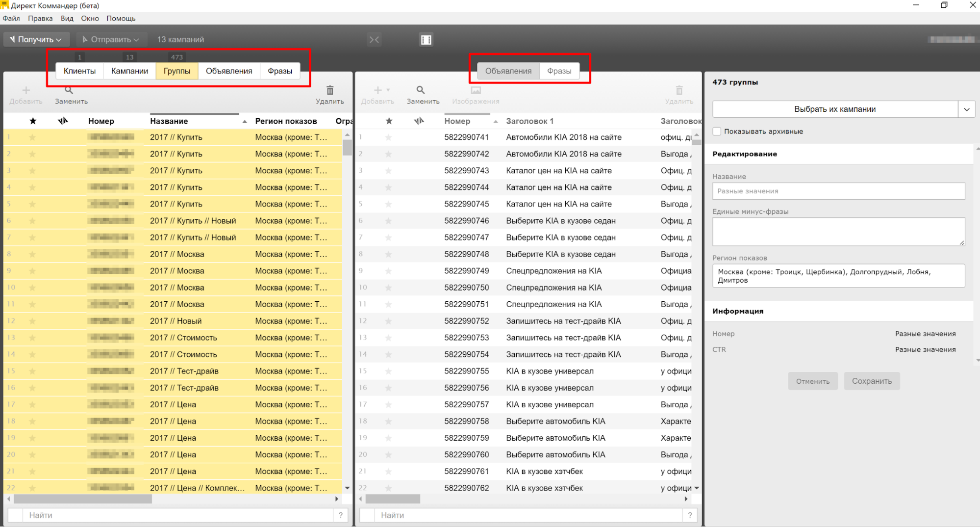Image resolution: width=980 pixels, height=527 pixels.
Task: Toggle favorite star for ad 5822990741
Action: coord(388,137)
